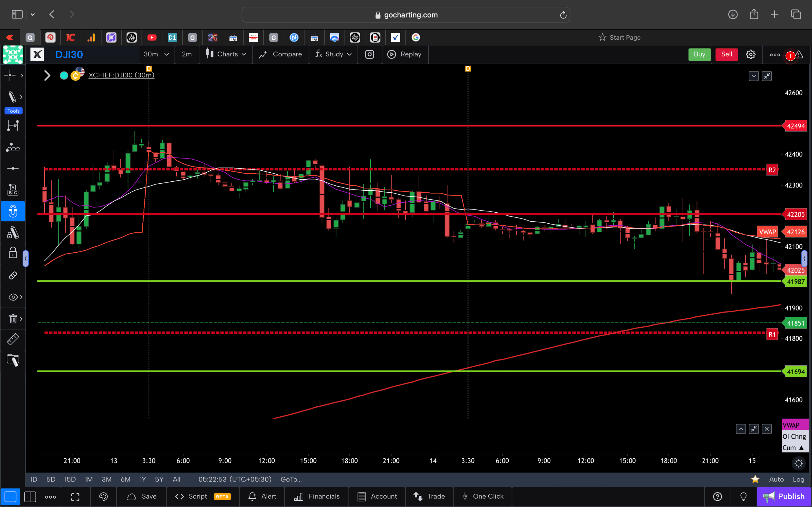
Task: Open the theme palette picker
Action: click(x=103, y=497)
